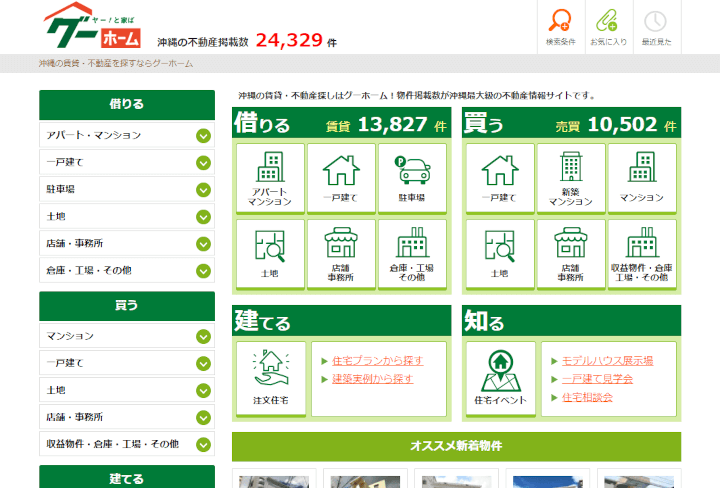Screen dimensions: 720x488
Task: Expand 借りる 店舗・事務所 sidebar row
Action: (127, 243)
